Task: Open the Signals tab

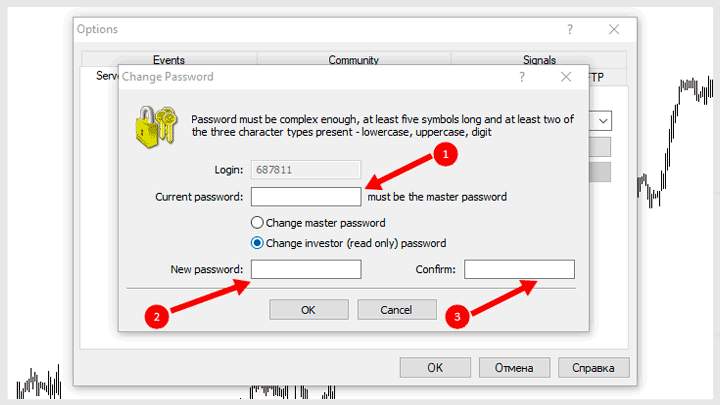Action: click(x=539, y=60)
